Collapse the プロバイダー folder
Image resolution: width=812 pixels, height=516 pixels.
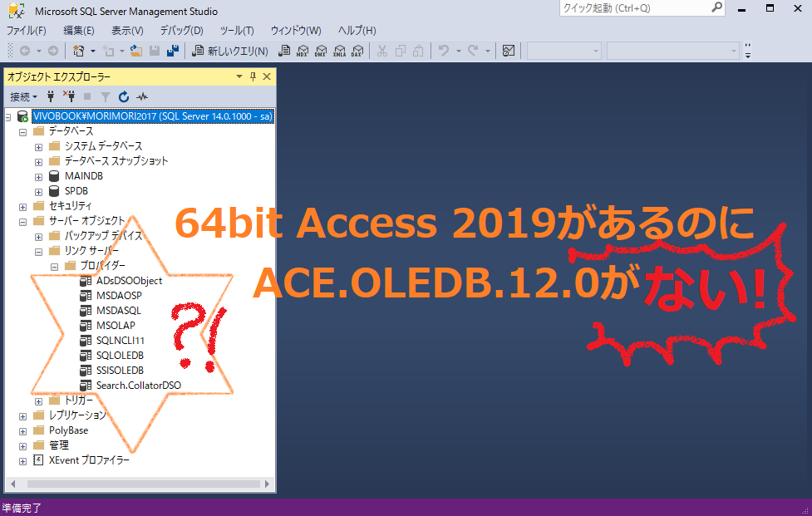(x=54, y=267)
